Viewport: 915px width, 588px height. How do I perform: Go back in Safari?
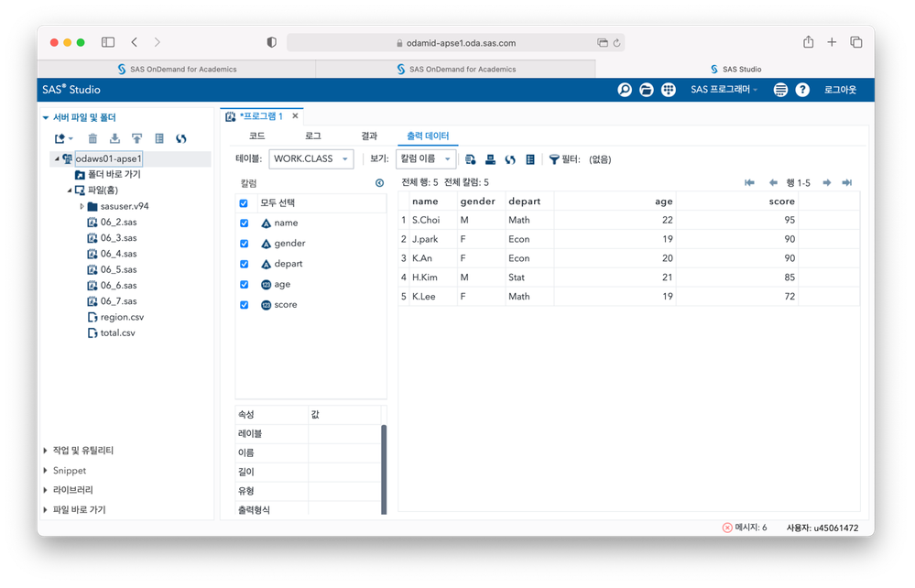[x=135, y=42]
